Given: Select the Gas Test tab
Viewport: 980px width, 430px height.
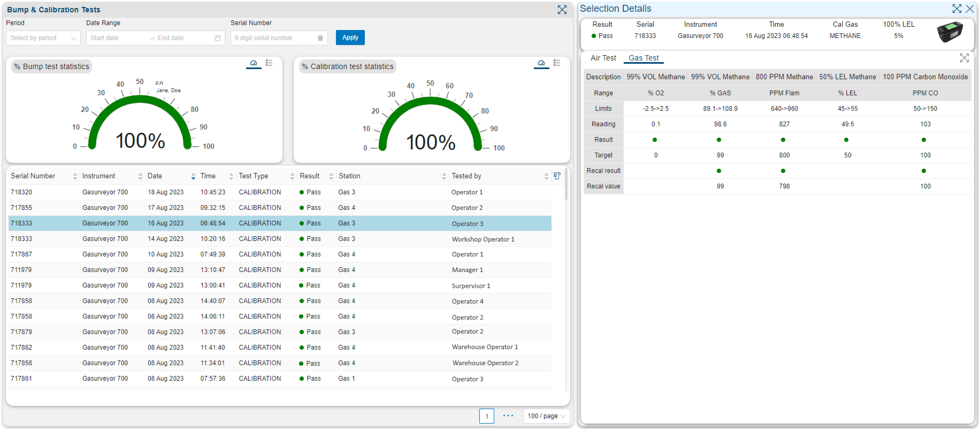Looking at the screenshot, I should coord(643,58).
